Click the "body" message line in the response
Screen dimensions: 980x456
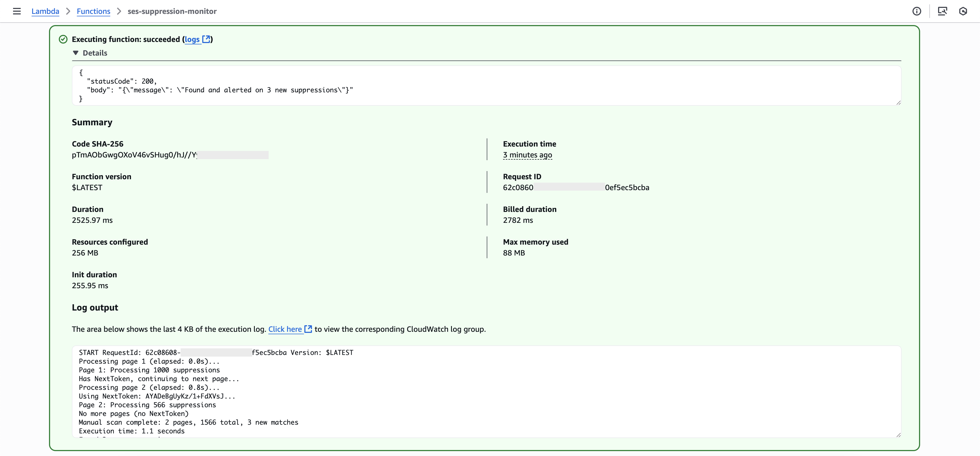click(x=220, y=90)
